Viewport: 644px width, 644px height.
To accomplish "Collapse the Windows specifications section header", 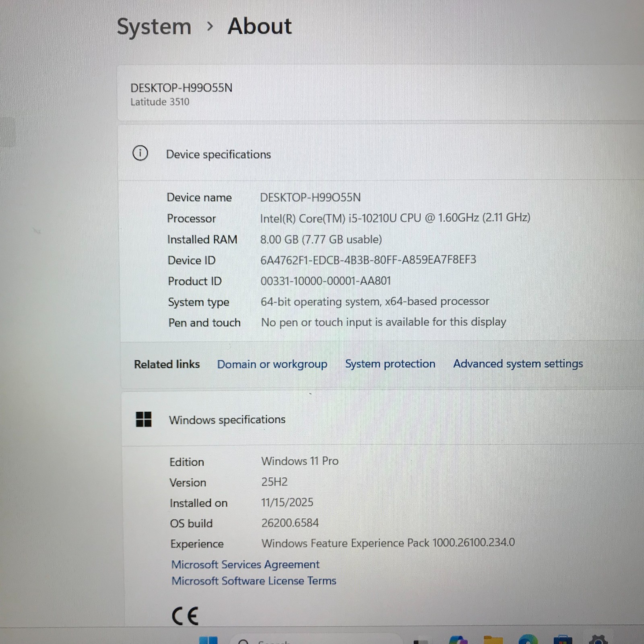I will click(x=382, y=419).
